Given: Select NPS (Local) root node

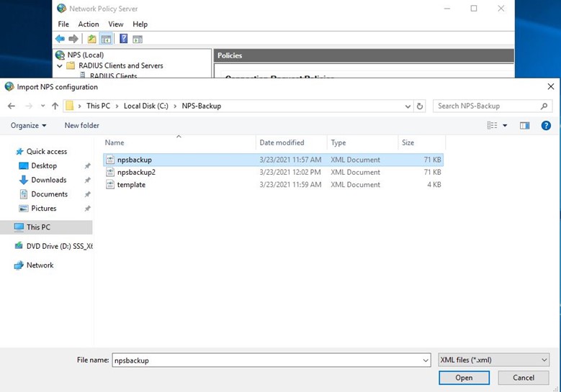Looking at the screenshot, I should pos(86,55).
